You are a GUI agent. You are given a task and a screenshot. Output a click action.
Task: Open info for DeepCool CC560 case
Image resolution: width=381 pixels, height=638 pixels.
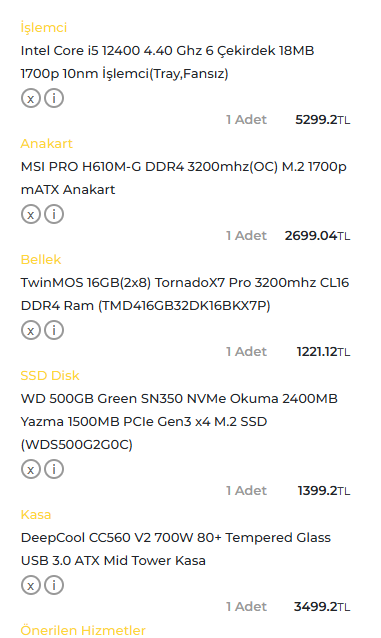coord(54,585)
